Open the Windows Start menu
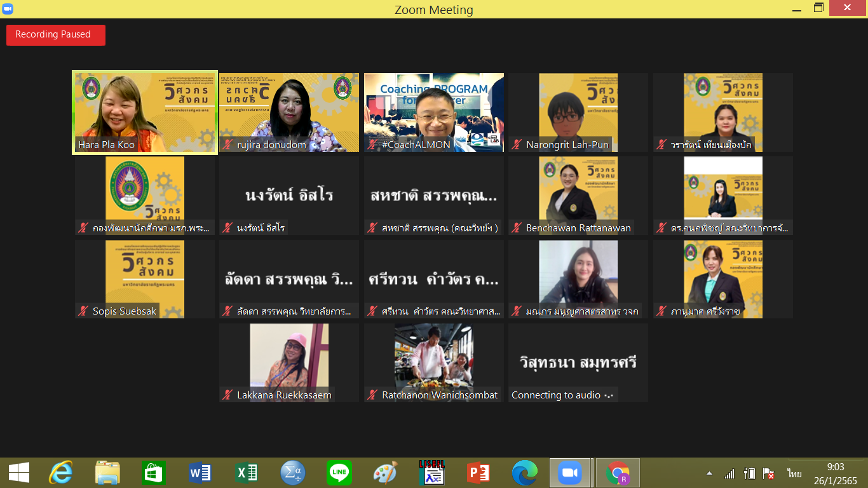The width and height of the screenshot is (868, 488). click(x=18, y=473)
